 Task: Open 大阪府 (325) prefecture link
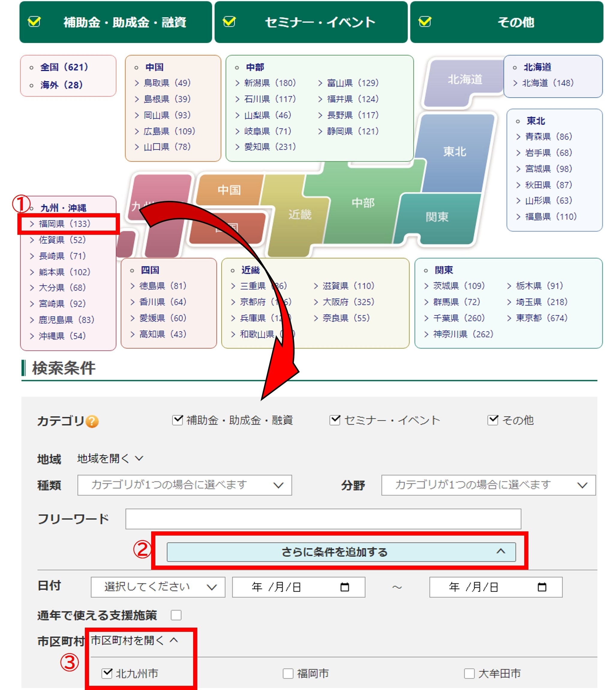pyautogui.click(x=348, y=302)
